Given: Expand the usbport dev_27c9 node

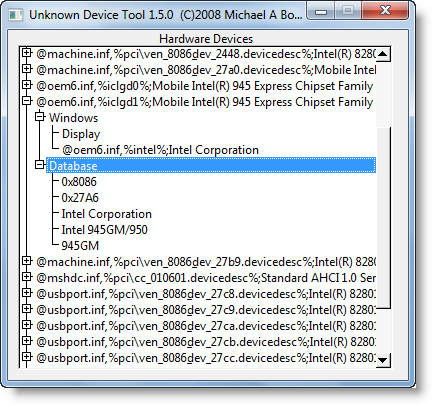Looking at the screenshot, I should tap(26, 309).
